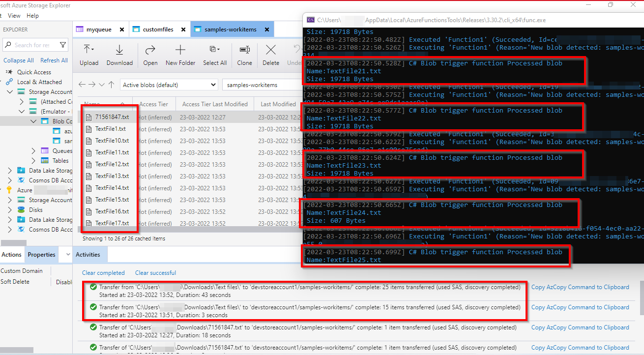Screen dimensions: 644x355
Task: Close the customfiles tab
Action: tap(183, 30)
